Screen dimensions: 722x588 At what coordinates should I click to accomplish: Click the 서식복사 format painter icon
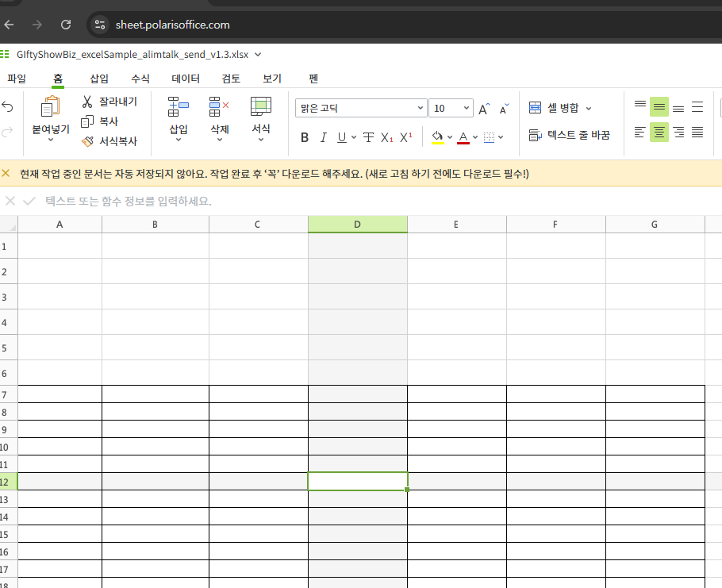pyautogui.click(x=87, y=141)
